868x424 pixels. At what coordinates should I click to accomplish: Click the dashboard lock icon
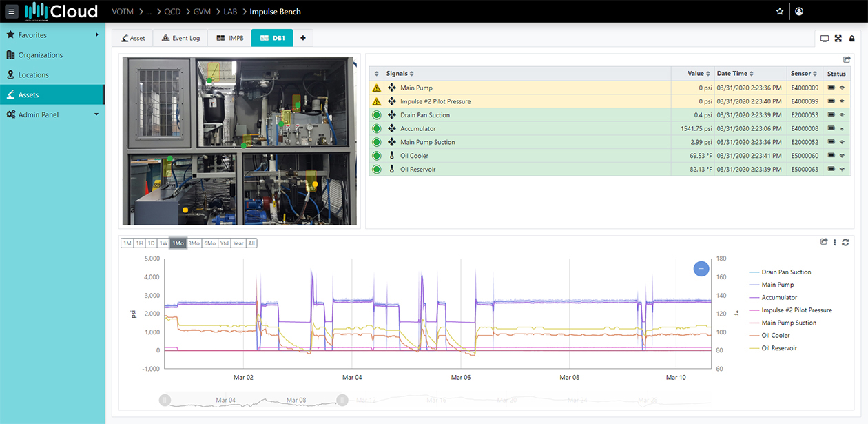pyautogui.click(x=852, y=39)
